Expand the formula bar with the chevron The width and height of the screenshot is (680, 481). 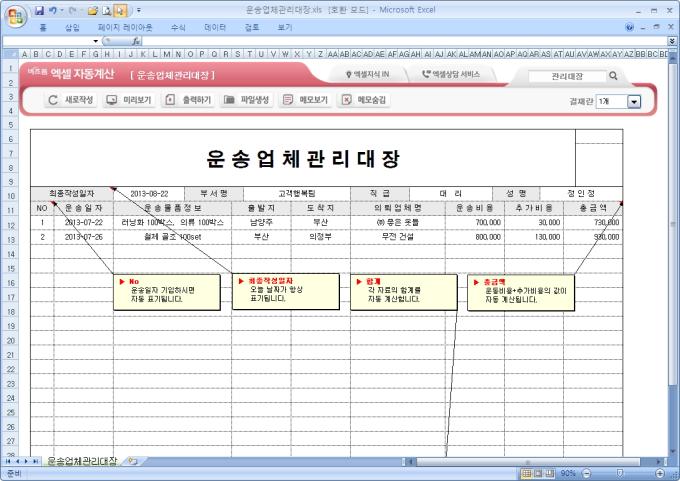click(x=672, y=41)
